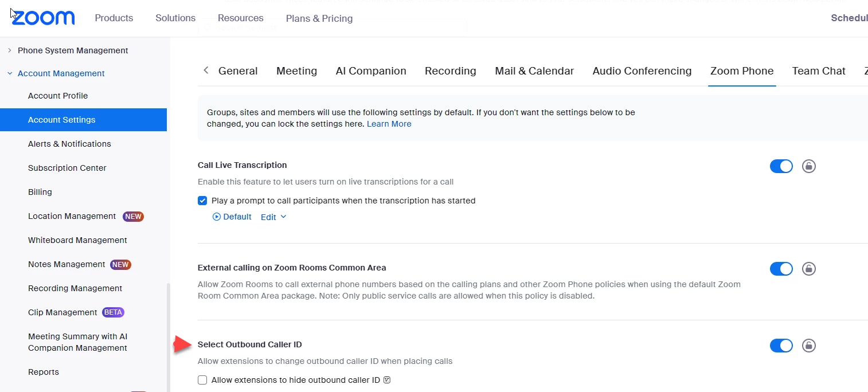Click lock icon for Call Live Transcription
868x392 pixels.
(808, 166)
